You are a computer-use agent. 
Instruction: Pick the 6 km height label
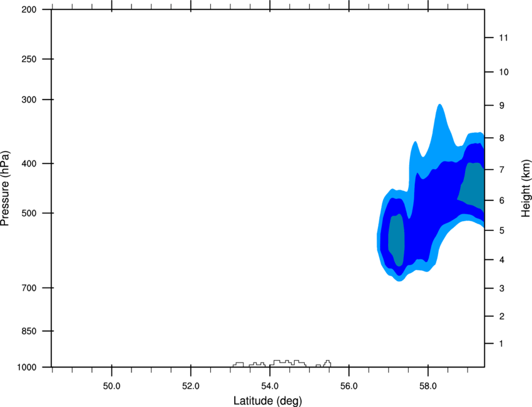pyautogui.click(x=502, y=200)
